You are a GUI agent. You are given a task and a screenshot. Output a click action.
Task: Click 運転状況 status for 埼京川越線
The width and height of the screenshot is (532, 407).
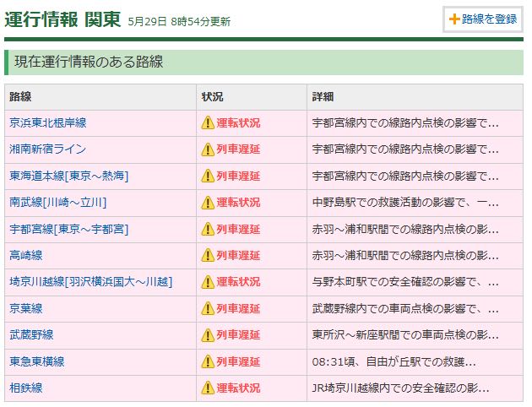point(238,282)
